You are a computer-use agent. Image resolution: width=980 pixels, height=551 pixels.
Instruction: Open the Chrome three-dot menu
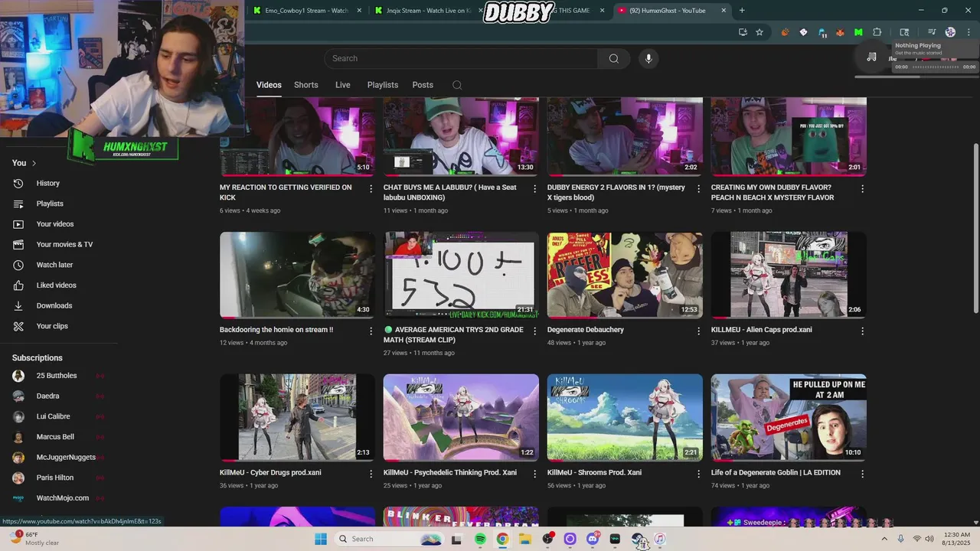967,32
